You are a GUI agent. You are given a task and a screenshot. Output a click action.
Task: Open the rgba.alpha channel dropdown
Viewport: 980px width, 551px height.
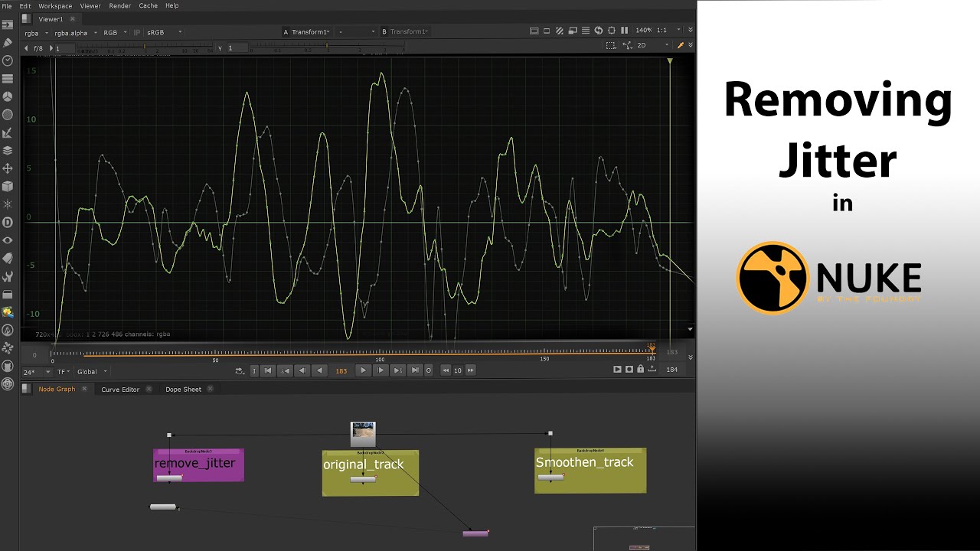[76, 32]
